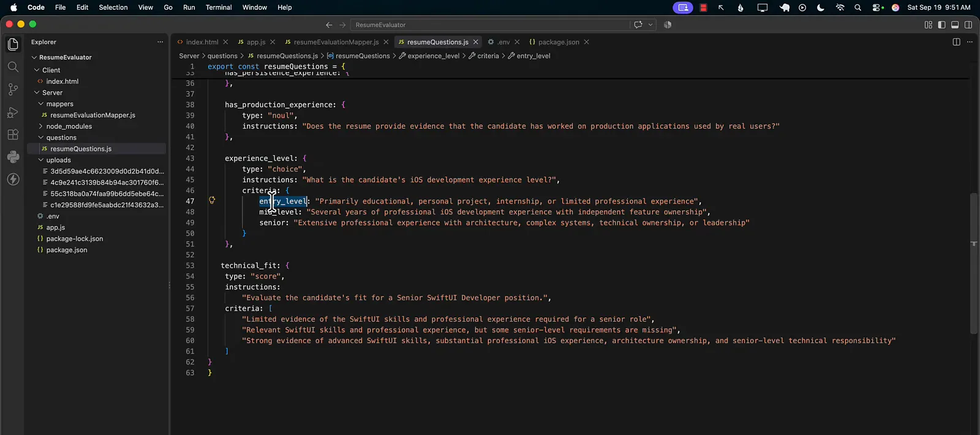Open the Search view in activity bar
This screenshot has height=435, width=980.
13,67
